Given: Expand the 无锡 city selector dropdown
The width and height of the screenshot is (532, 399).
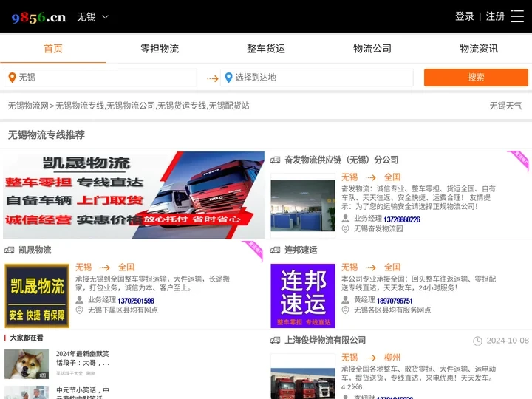Looking at the screenshot, I should click(x=92, y=16).
